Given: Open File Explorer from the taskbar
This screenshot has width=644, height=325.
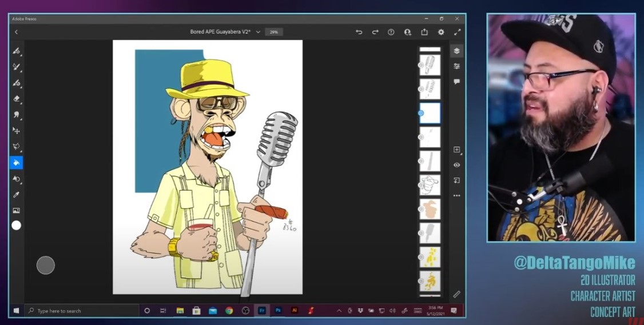Looking at the screenshot, I should (180, 311).
